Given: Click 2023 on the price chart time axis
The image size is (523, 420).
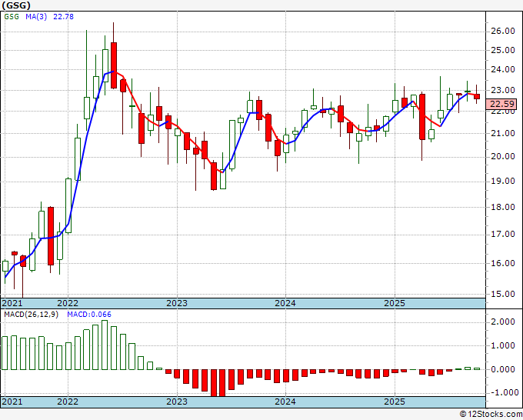Looking at the screenshot, I should point(177,303).
